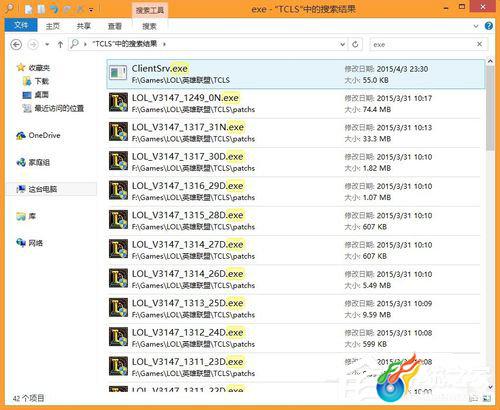
Task: Go up one folder level
Action: pos(60,44)
